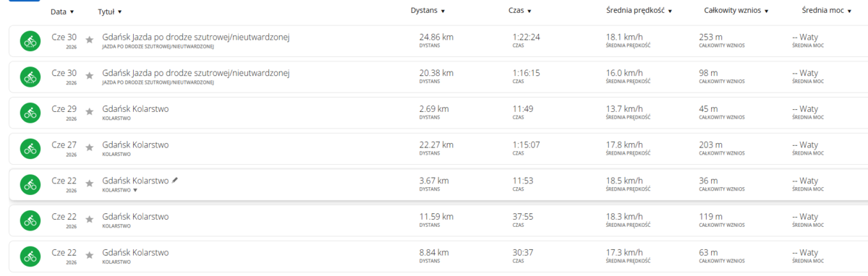This screenshot has height=276, width=868.
Task: Click the pencil edit icon next to Gdańsk Kolarstwo
Action: (174, 180)
